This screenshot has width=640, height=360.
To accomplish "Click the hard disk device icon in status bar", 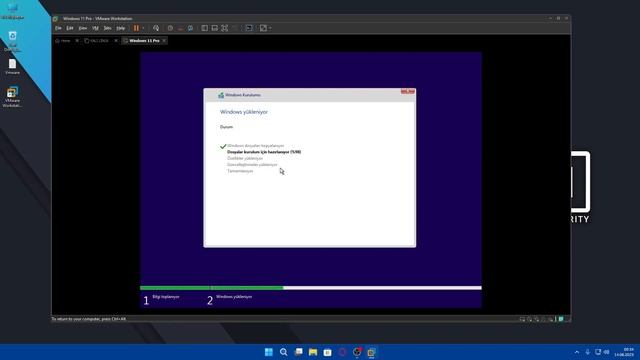I will [522, 319].
